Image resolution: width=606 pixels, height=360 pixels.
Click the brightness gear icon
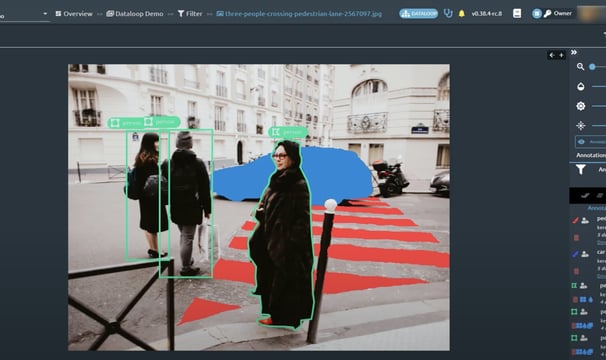pos(580,106)
